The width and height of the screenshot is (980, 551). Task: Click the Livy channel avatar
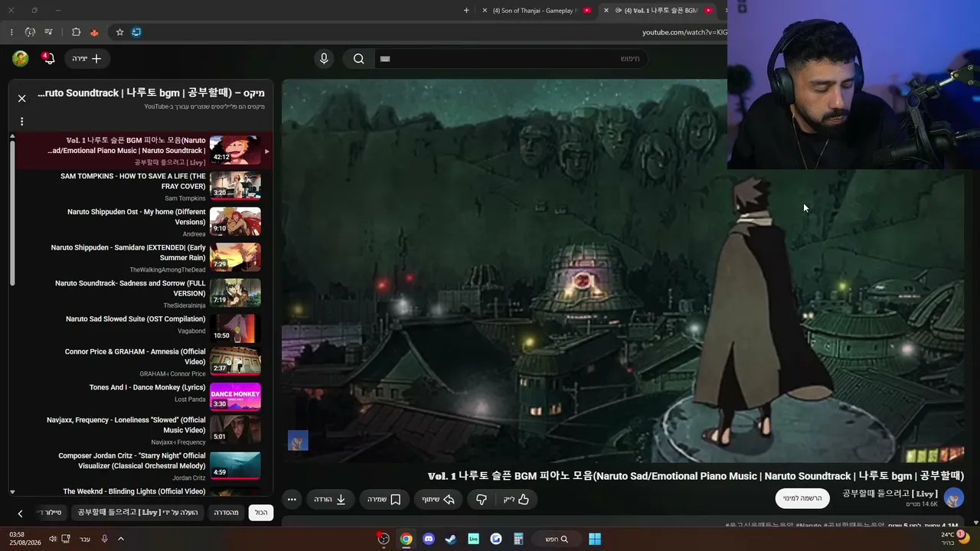tap(954, 498)
